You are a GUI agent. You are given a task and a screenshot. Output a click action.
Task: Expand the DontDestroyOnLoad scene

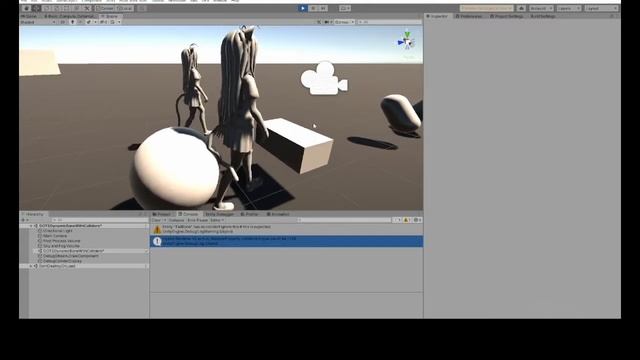pos(31,266)
